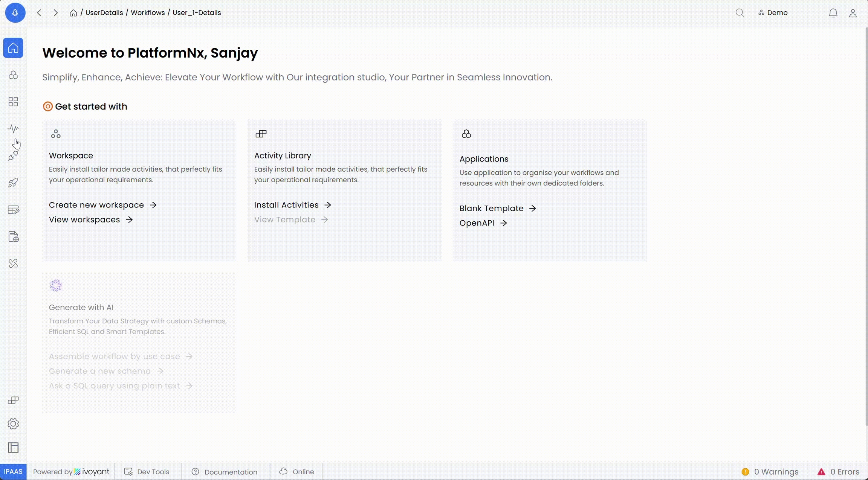Open the user profile icon
Viewport: 868px width, 480px height.
pyautogui.click(x=853, y=13)
